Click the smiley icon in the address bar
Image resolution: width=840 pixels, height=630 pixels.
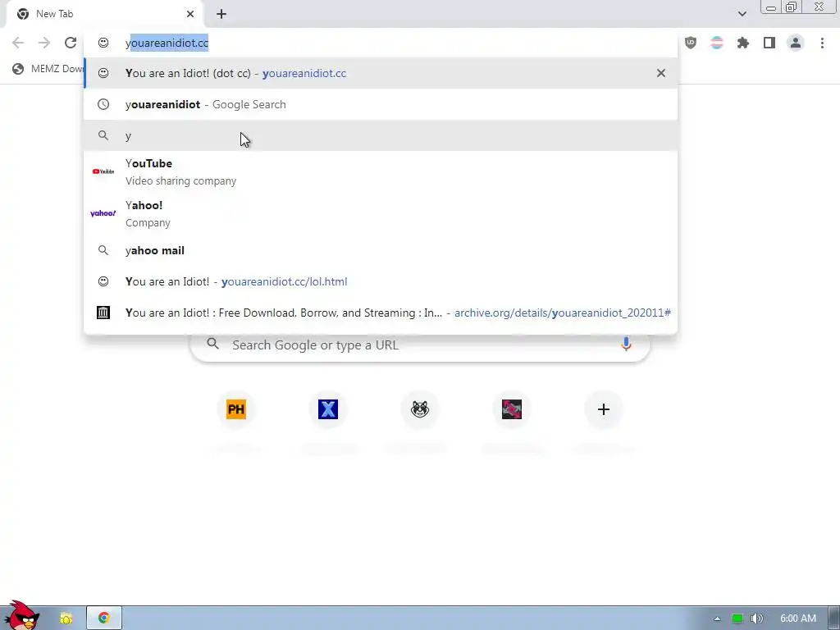[x=103, y=43]
